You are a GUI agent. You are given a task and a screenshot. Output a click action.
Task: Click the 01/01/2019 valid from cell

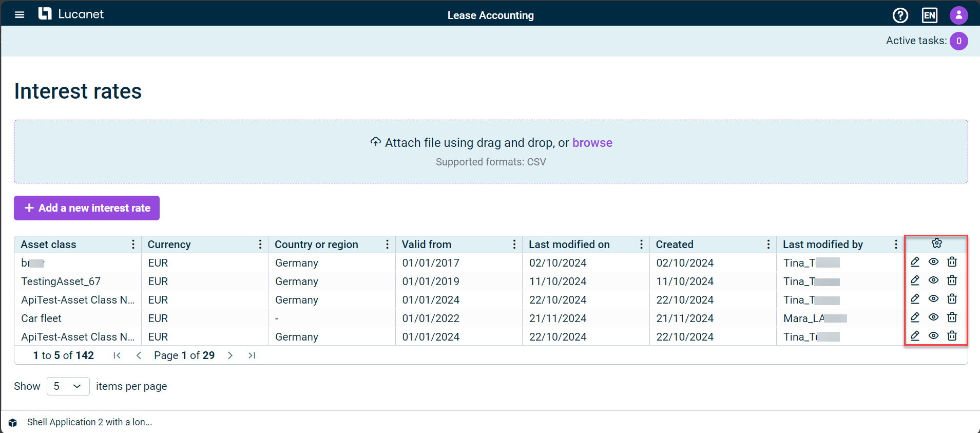click(458, 281)
